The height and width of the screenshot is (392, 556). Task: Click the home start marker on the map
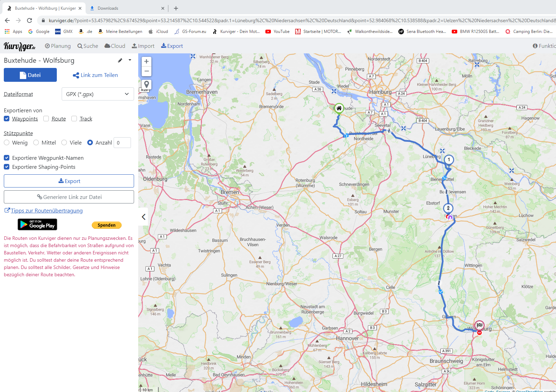pyautogui.click(x=339, y=108)
